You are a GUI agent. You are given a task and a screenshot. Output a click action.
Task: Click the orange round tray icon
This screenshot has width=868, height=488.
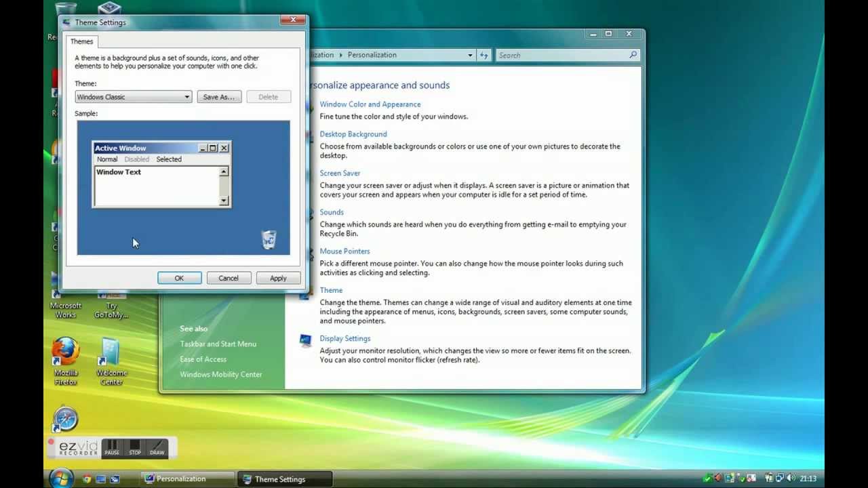click(718, 479)
